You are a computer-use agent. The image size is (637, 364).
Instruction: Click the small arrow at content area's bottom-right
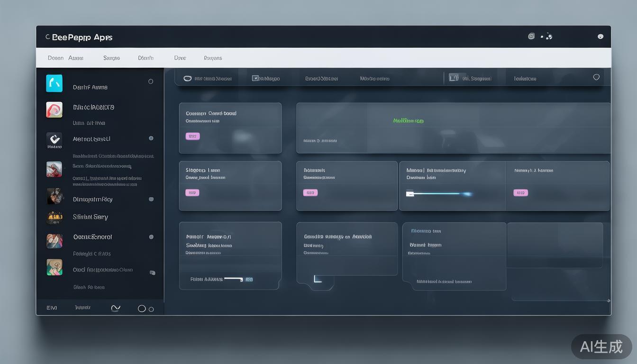[609, 300]
